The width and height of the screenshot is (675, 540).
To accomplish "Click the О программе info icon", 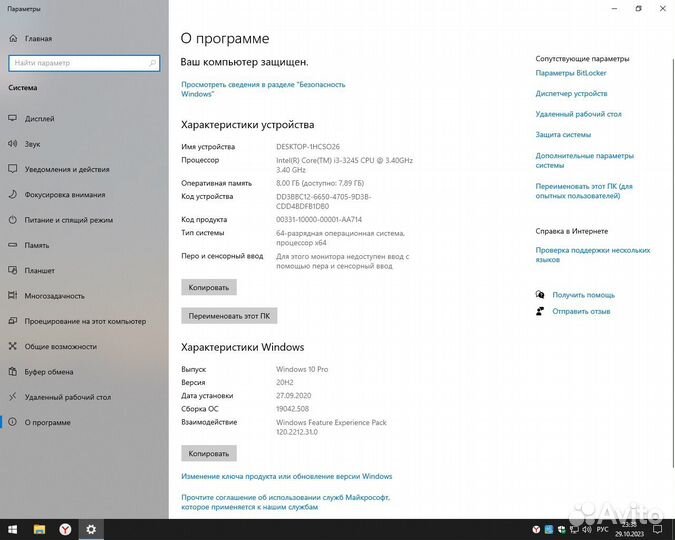I will [x=13, y=422].
